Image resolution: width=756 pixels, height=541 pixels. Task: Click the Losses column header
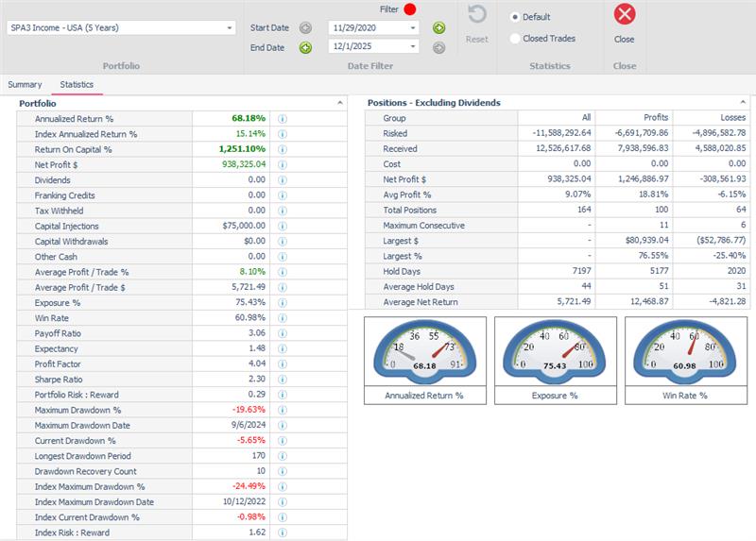coord(733,117)
